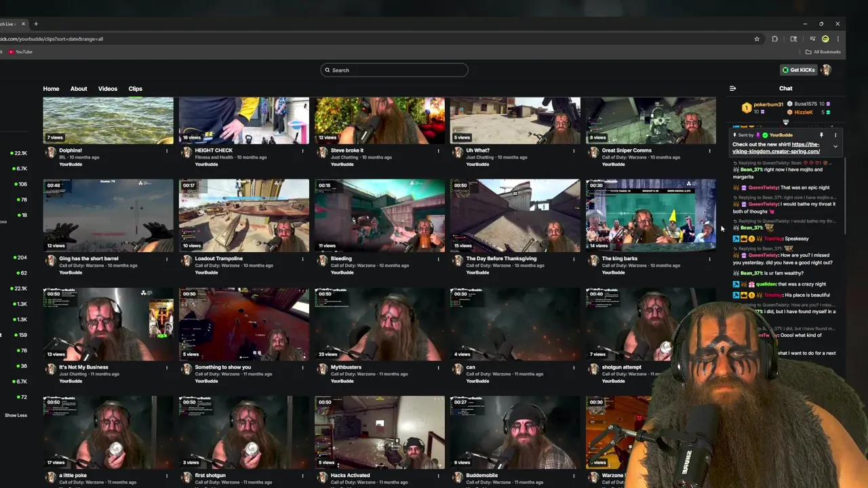Click the pokerbum31 leaderboard name
This screenshot has width=868, height=488.
(768, 104)
